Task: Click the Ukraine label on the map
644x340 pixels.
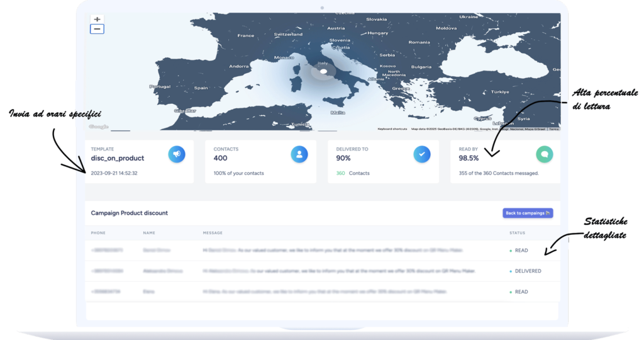Action: pyautogui.click(x=469, y=17)
